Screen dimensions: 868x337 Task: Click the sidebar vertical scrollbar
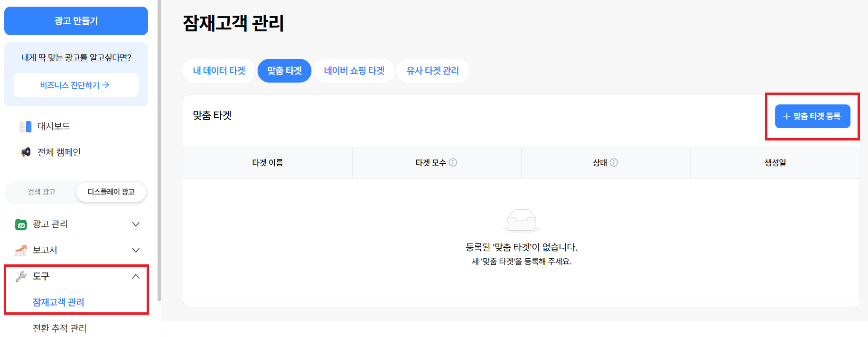click(159, 151)
